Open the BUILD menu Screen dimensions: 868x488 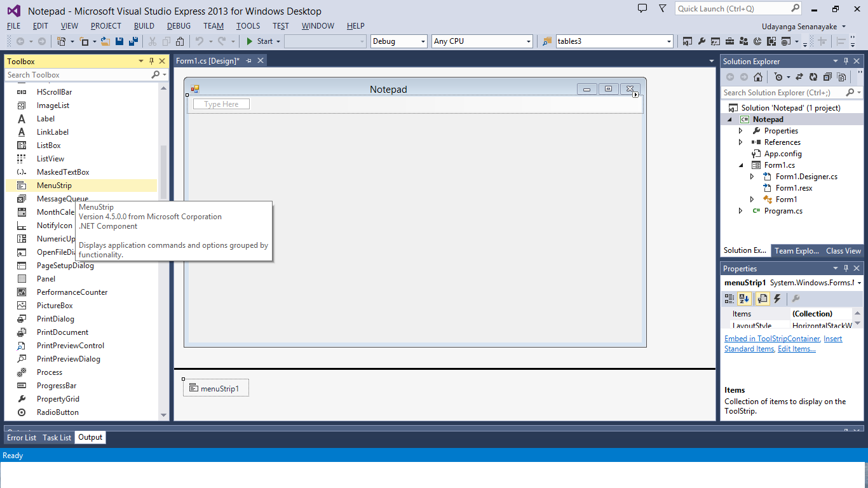[x=144, y=26]
